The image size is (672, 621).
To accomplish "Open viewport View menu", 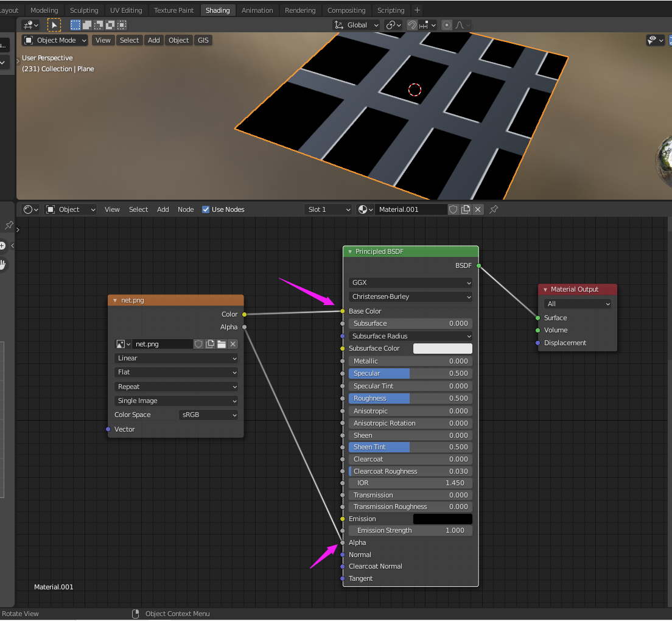I will pos(103,40).
